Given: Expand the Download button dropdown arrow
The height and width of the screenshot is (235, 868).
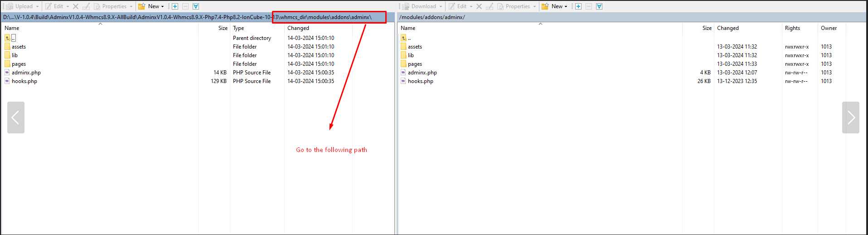Looking at the screenshot, I should [441, 6].
